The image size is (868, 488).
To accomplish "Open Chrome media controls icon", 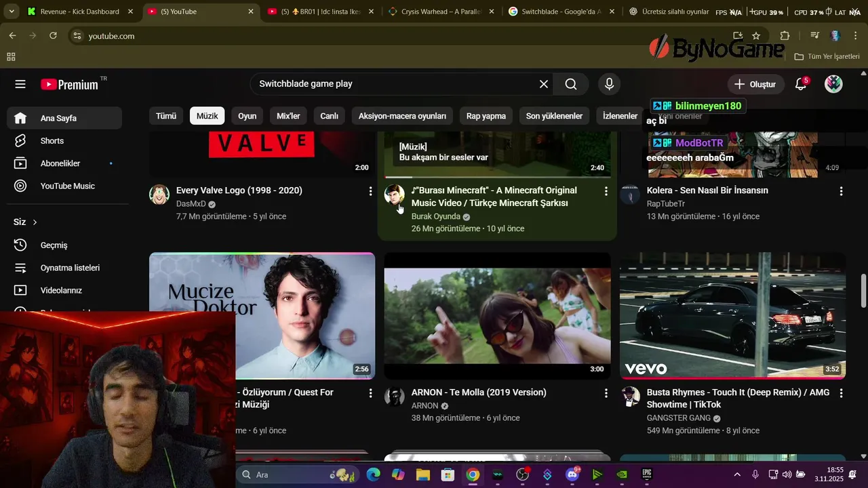I will pyautogui.click(x=815, y=36).
